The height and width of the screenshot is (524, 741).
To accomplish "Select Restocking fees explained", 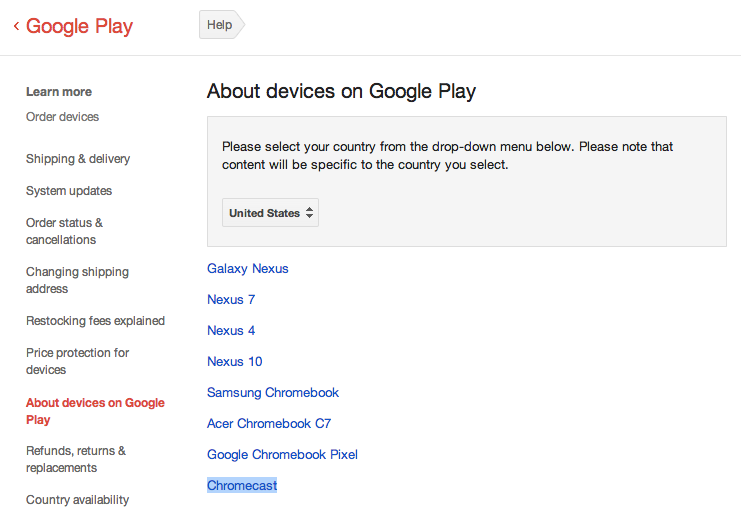I will pos(95,321).
